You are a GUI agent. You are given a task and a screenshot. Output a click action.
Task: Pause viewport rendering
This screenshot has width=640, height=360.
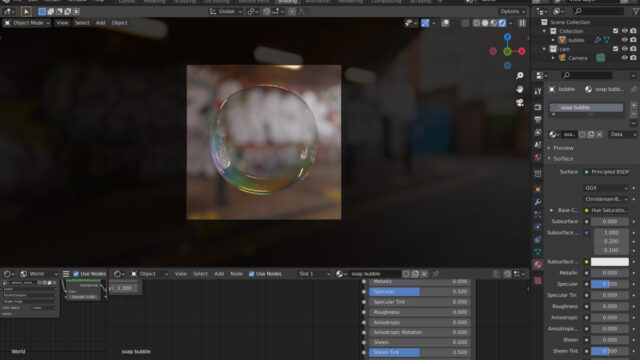(522, 23)
